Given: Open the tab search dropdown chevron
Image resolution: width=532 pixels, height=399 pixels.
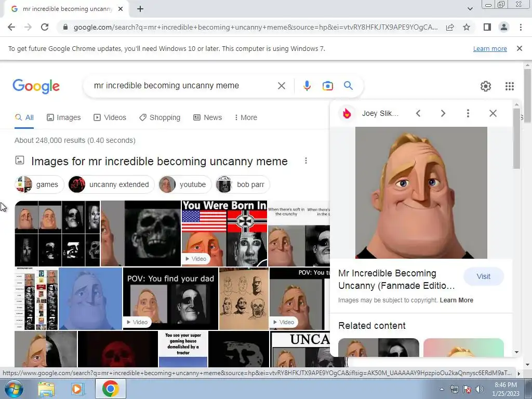Looking at the screenshot, I should (x=470, y=9).
